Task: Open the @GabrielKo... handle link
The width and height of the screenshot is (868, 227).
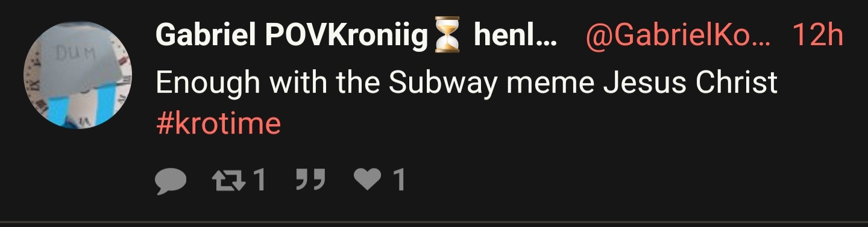Action: 681,37
